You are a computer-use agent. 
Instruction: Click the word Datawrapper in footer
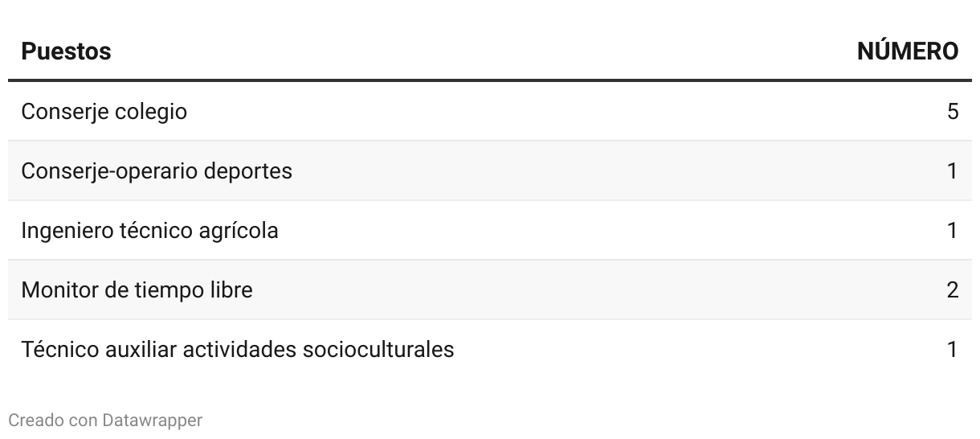pyautogui.click(x=153, y=420)
